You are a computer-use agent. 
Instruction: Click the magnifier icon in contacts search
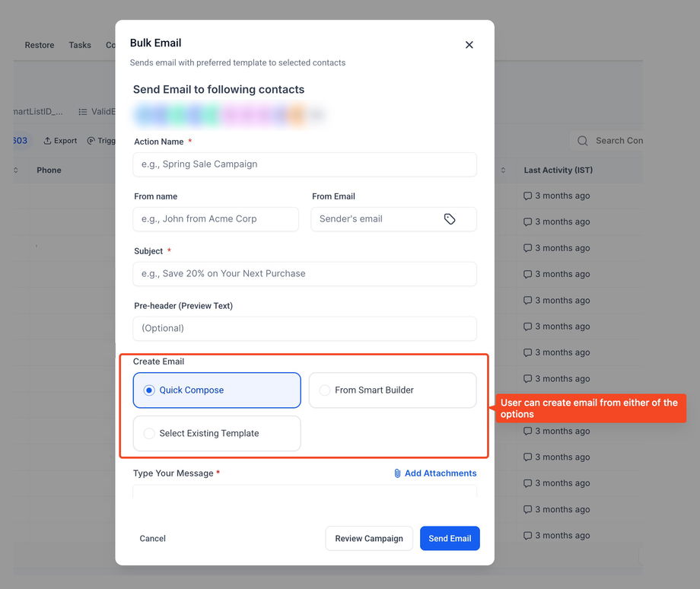(583, 141)
